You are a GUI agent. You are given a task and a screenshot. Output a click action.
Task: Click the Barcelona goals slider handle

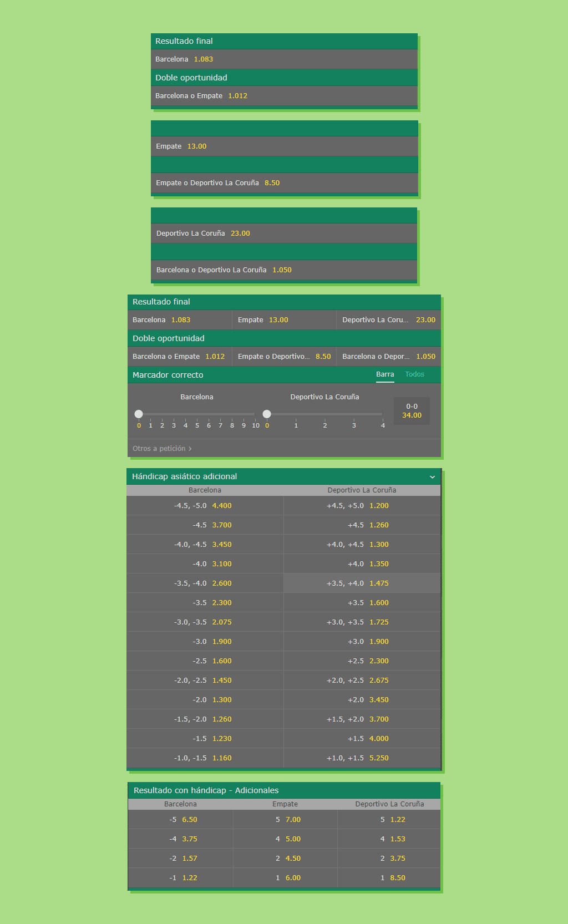tap(139, 414)
